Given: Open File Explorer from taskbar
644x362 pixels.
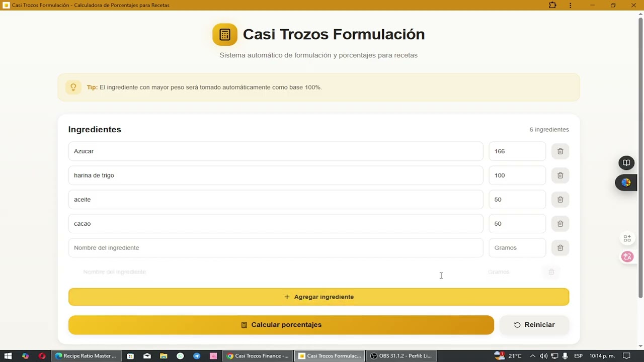Looking at the screenshot, I should click(164, 356).
